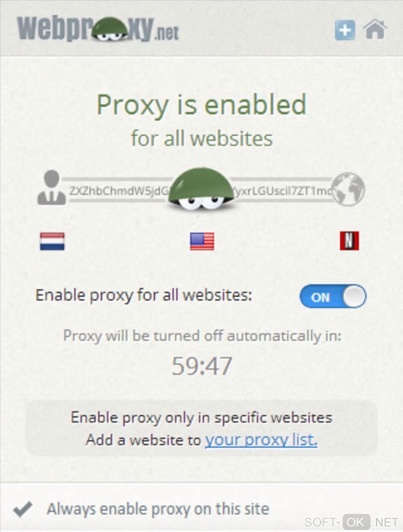Screen dimensions: 403x532
Task: Click the checkmark beside Always enable proxy
Action: pyautogui.click(x=23, y=509)
